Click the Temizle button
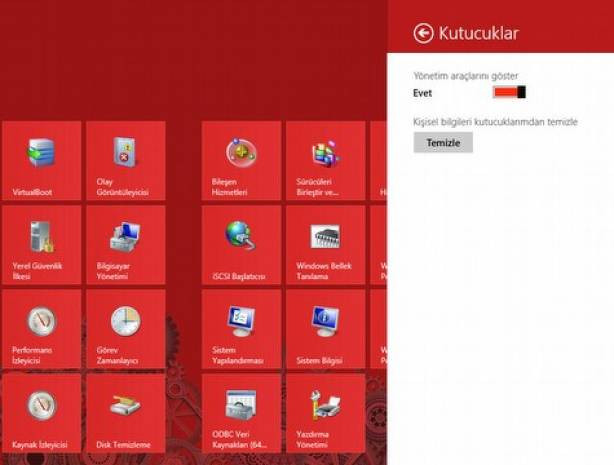The image size is (614, 465). 443,143
